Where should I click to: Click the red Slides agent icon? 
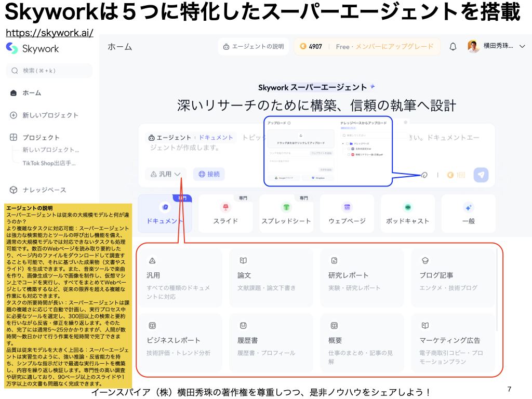pos(225,207)
